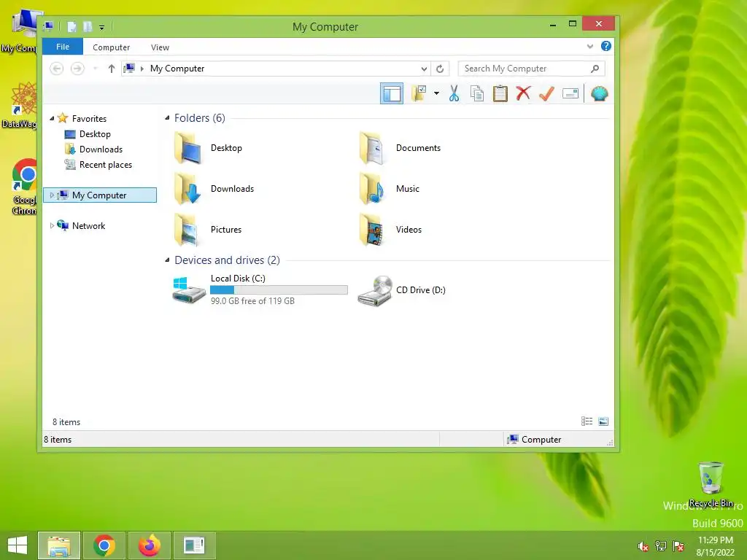Select Favorites in navigation pane

point(89,119)
